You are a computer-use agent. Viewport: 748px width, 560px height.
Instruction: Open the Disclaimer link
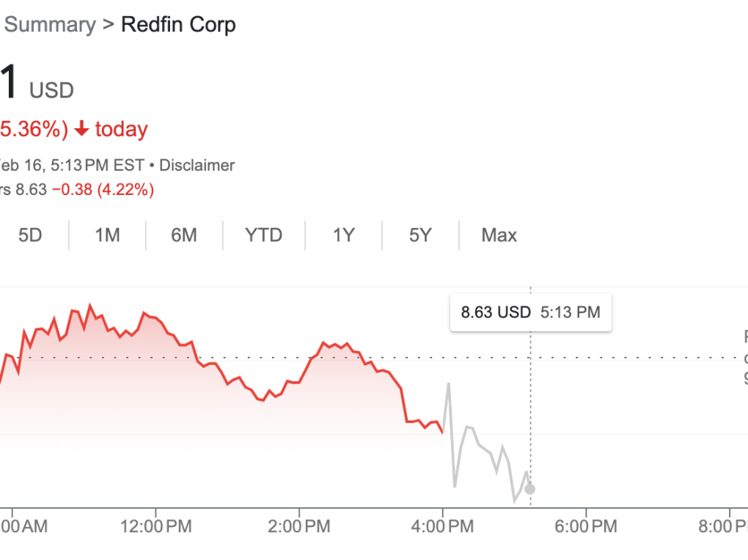click(197, 165)
